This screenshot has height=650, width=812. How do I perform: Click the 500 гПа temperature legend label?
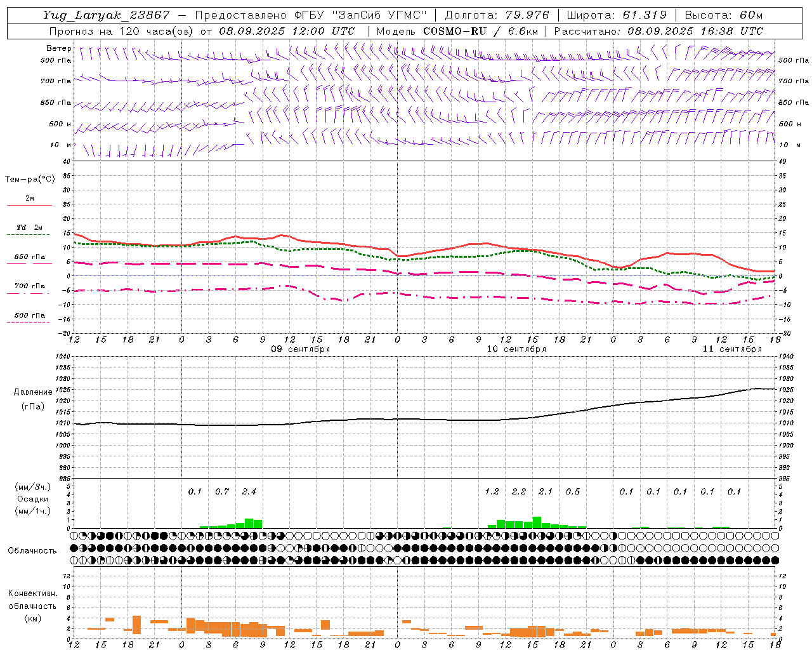tap(30, 315)
